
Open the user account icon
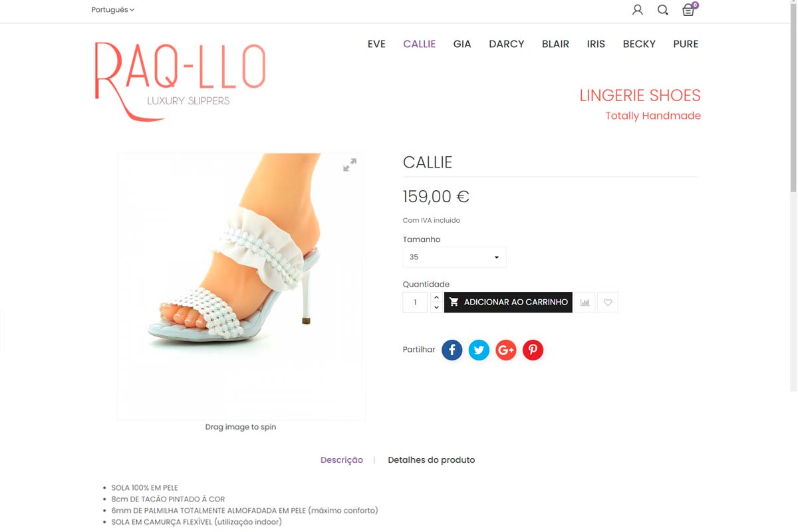pos(637,10)
